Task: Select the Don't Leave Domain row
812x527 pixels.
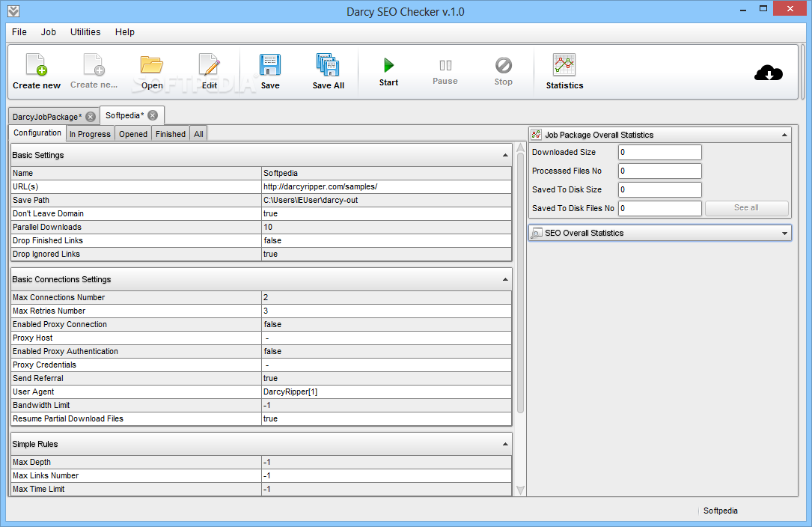Action: point(261,213)
